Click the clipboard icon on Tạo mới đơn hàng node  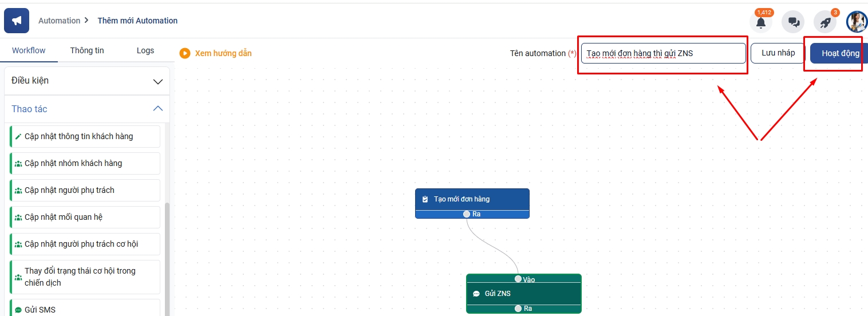425,199
